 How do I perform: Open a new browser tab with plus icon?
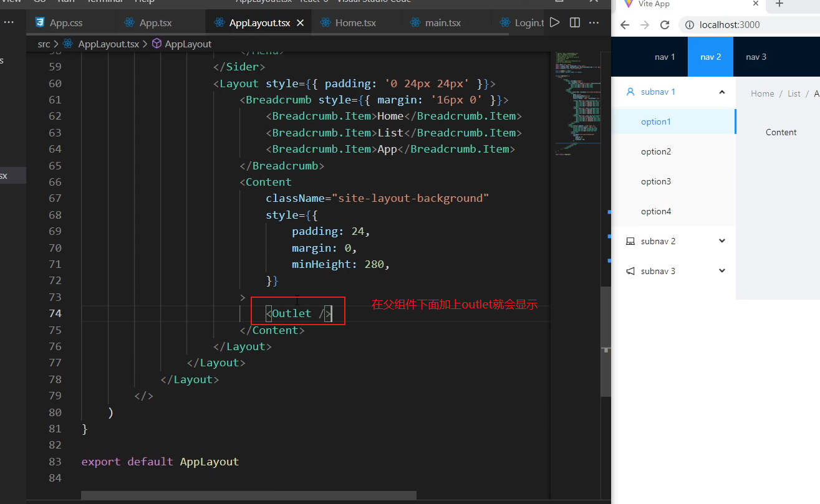(x=779, y=5)
